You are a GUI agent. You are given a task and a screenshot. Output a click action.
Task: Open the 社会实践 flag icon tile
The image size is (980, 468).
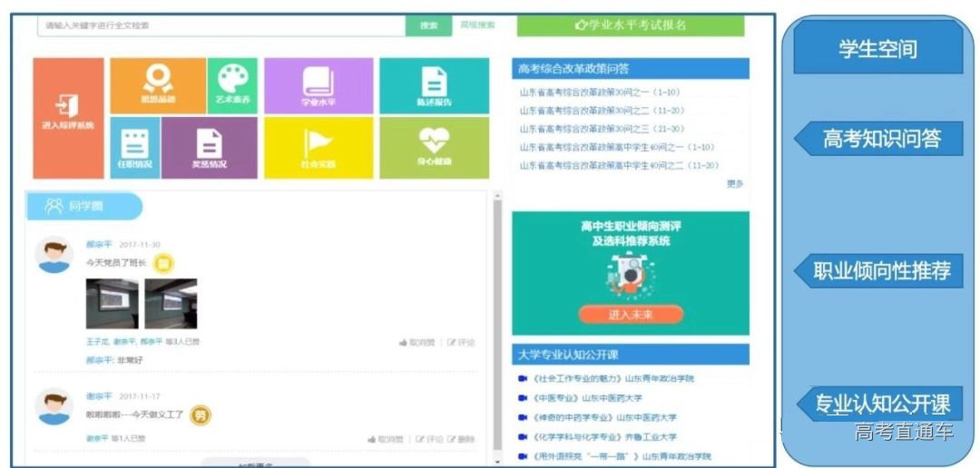tap(318, 148)
